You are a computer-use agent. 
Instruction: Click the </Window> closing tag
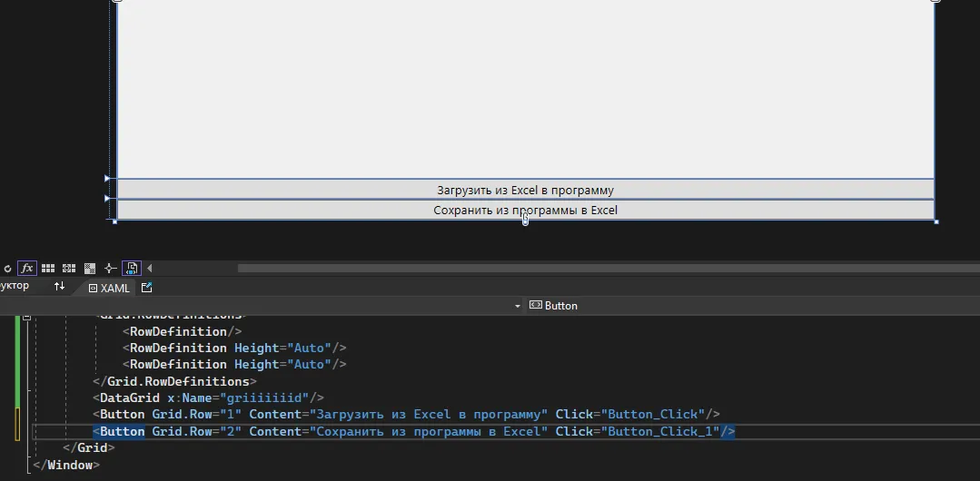point(66,465)
